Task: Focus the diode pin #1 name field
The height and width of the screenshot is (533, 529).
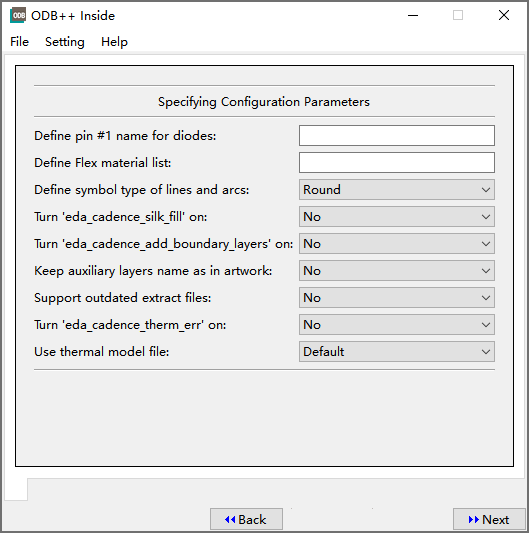Action: (x=397, y=136)
